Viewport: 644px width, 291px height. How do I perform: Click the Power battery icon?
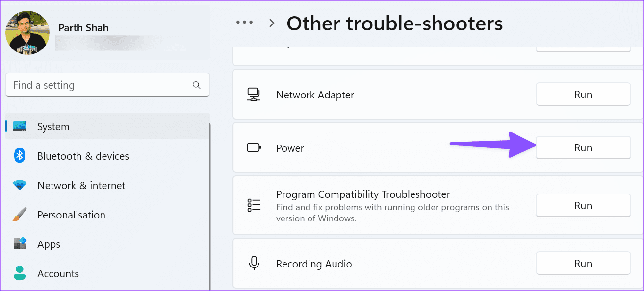(254, 148)
